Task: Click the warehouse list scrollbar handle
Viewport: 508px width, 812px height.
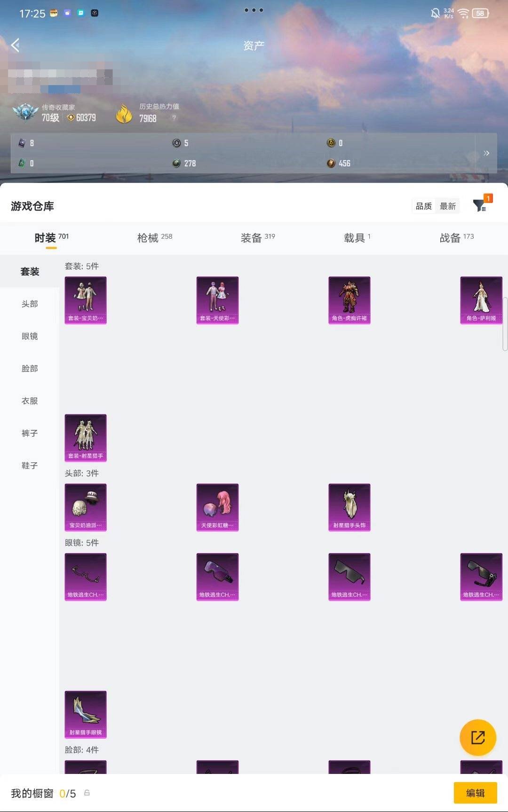Action: click(x=505, y=324)
